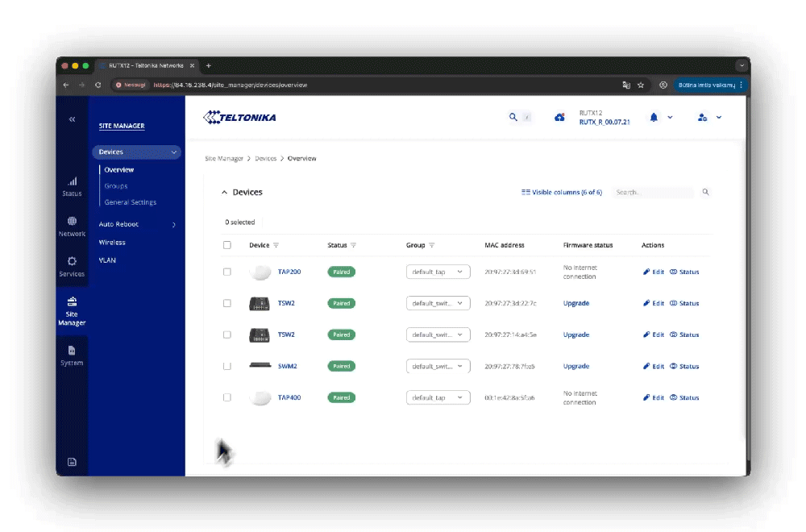This screenshot has width=806, height=532.
Task: Open the System section in sidebar
Action: pos(72,355)
